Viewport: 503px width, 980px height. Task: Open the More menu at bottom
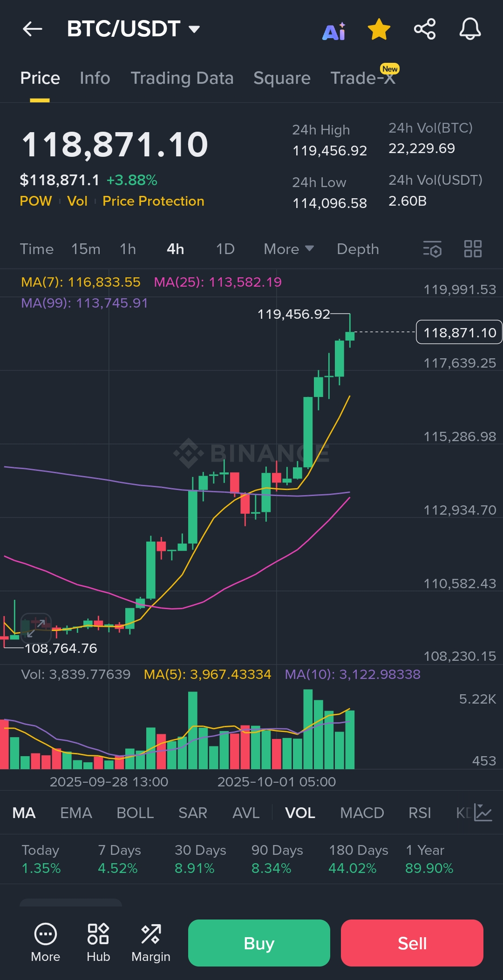click(45, 942)
